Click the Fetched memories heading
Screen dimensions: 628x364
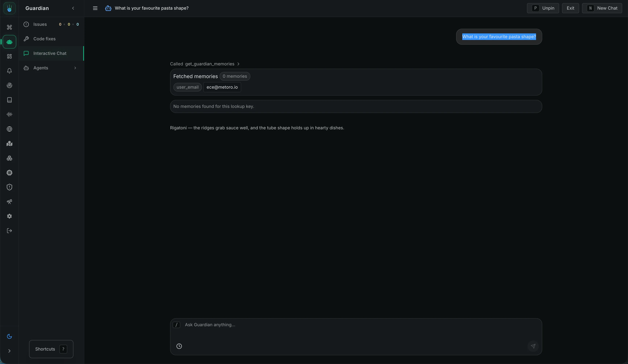[x=196, y=76]
